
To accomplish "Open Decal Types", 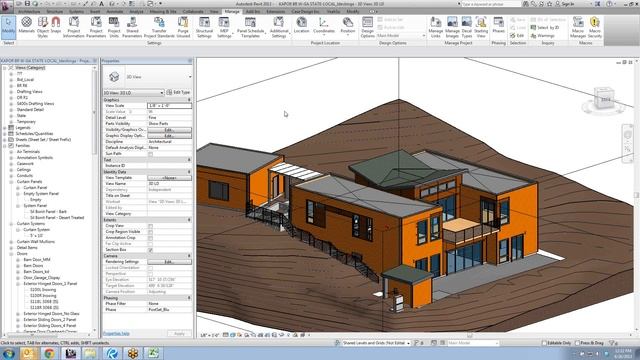I will pos(467,27).
